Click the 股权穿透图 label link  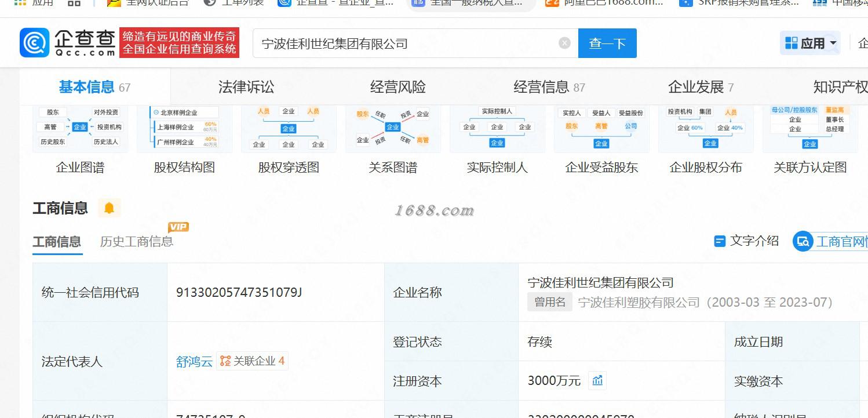pyautogui.click(x=289, y=168)
